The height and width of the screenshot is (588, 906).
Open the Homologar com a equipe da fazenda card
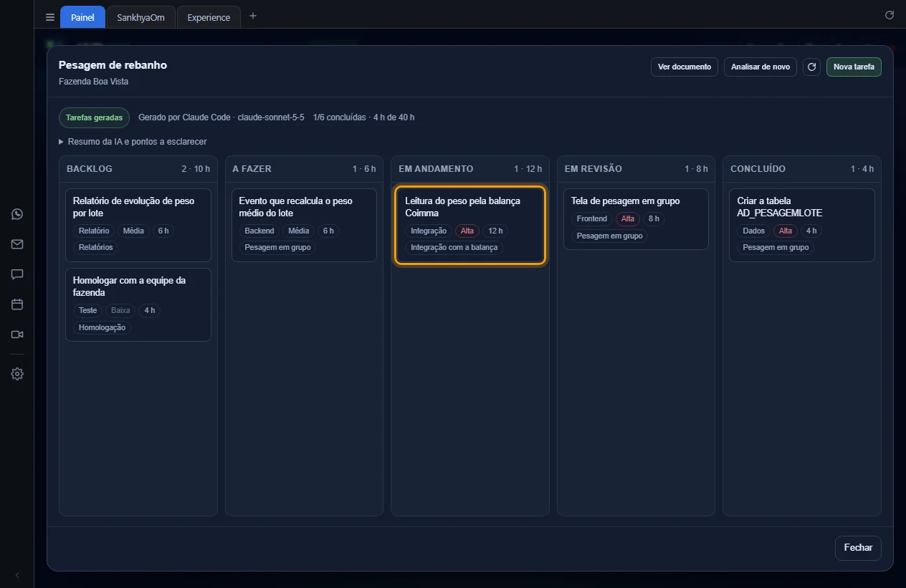(x=138, y=304)
